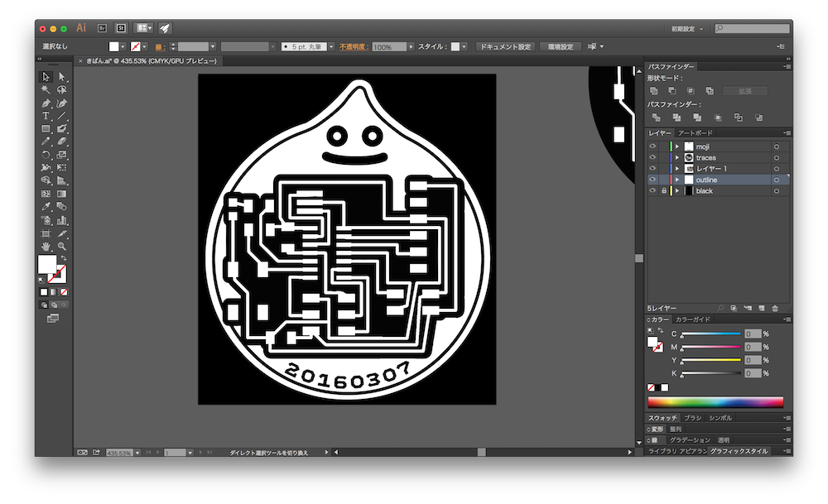Click the Minus Back pathfinder icon
This screenshot has height=504, width=828.
click(x=758, y=118)
